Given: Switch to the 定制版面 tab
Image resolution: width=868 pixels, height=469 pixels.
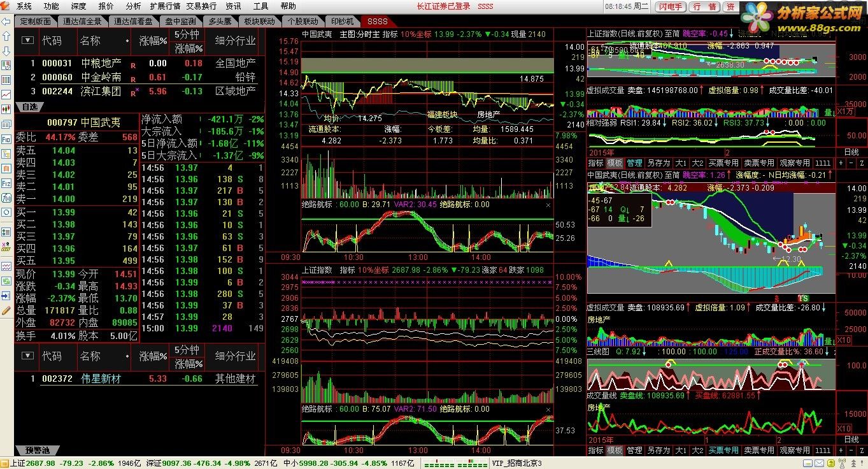Looking at the screenshot, I should pos(36,21).
